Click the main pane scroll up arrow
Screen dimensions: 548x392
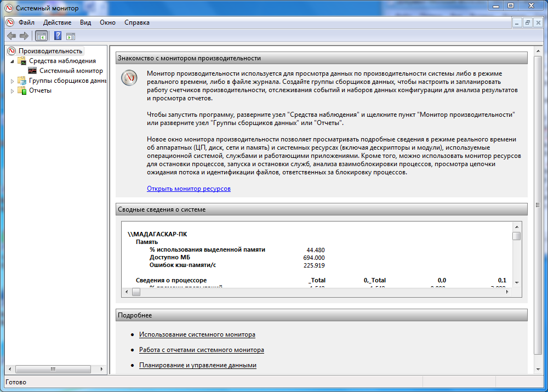(538, 52)
